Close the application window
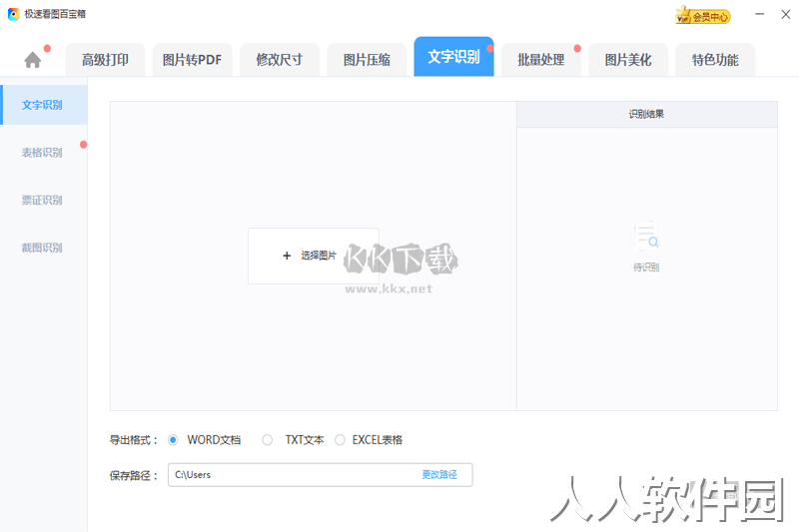799x532 pixels. click(786, 14)
